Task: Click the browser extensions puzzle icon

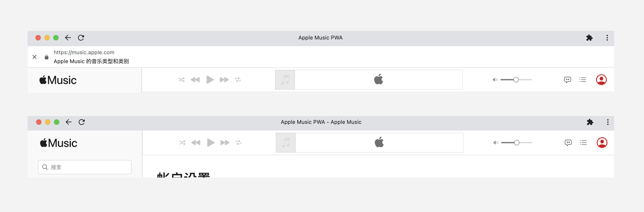Action: pyautogui.click(x=589, y=37)
